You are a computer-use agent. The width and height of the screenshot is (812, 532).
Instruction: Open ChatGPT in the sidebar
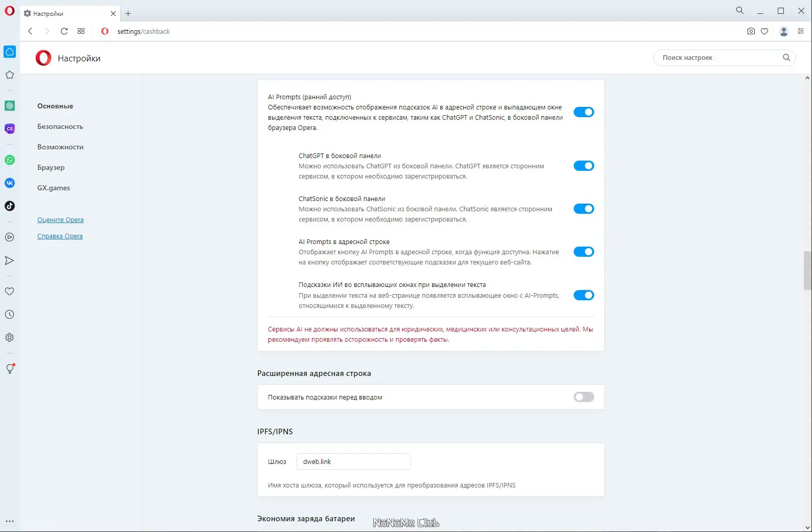(10, 105)
